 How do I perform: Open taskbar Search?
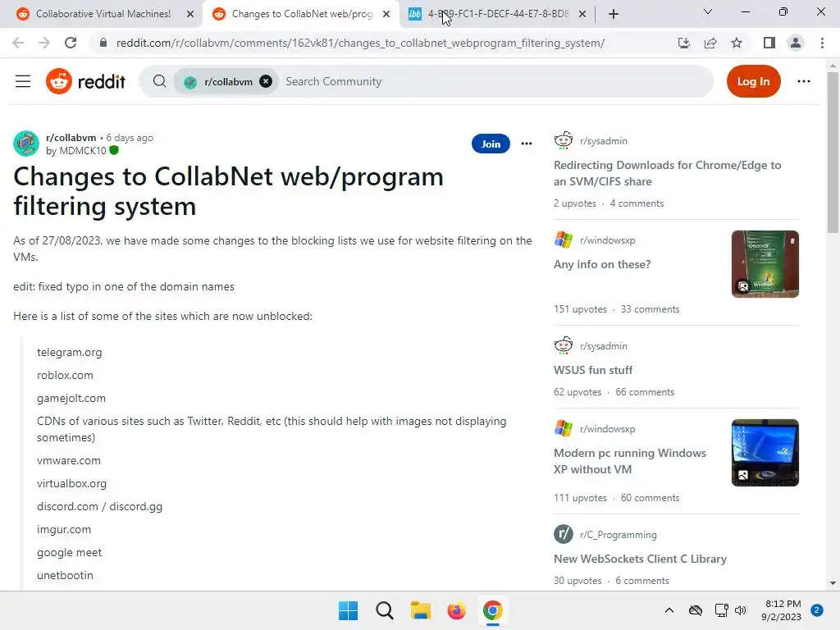click(x=385, y=610)
